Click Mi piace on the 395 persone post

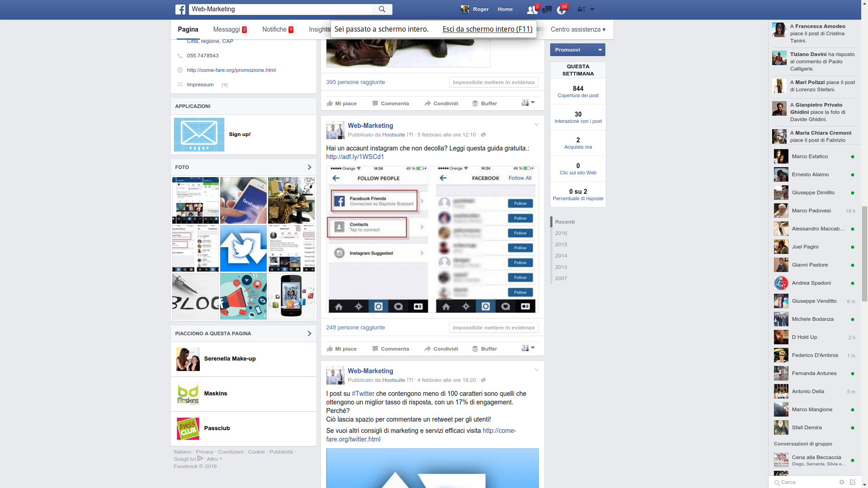pos(342,103)
